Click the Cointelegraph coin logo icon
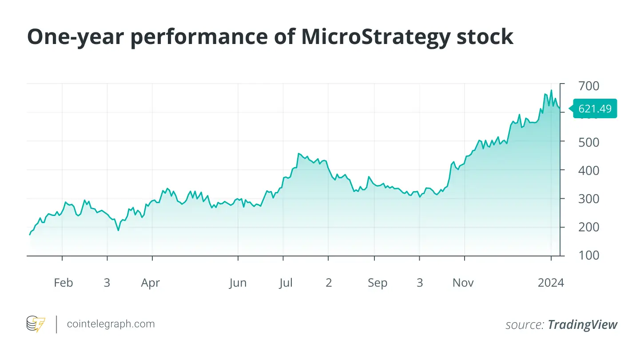 tap(36, 324)
